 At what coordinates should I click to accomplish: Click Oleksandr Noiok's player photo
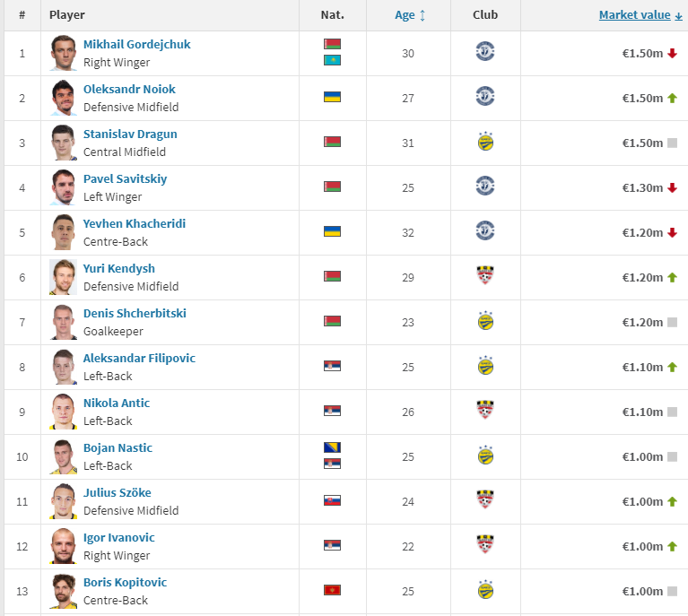click(x=63, y=98)
